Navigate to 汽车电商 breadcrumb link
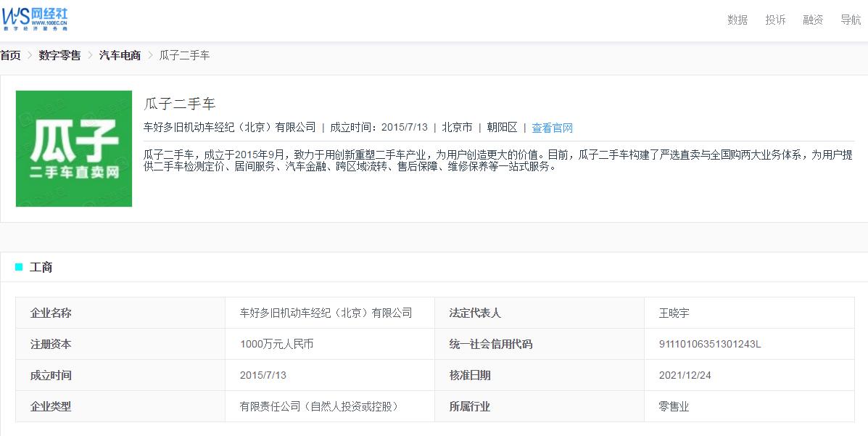The width and height of the screenshot is (868, 436). pyautogui.click(x=120, y=55)
